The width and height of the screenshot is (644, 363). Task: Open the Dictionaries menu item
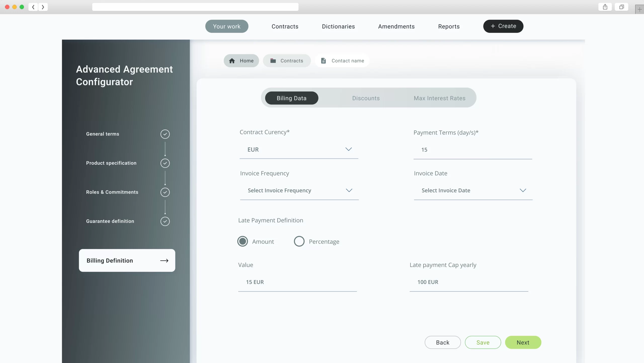coord(338,26)
